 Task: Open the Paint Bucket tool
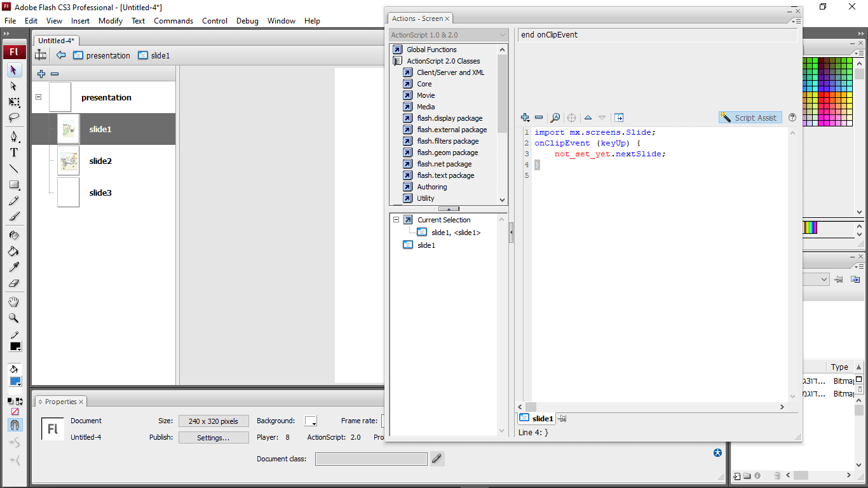click(x=13, y=251)
